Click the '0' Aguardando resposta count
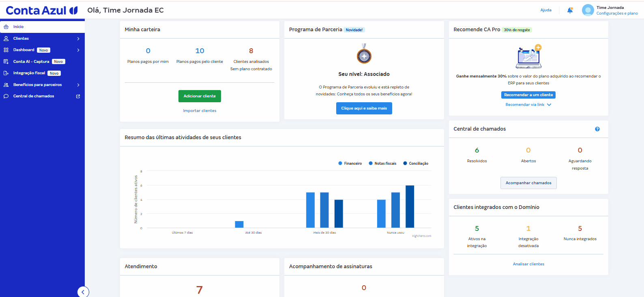The image size is (644, 297). click(580, 150)
